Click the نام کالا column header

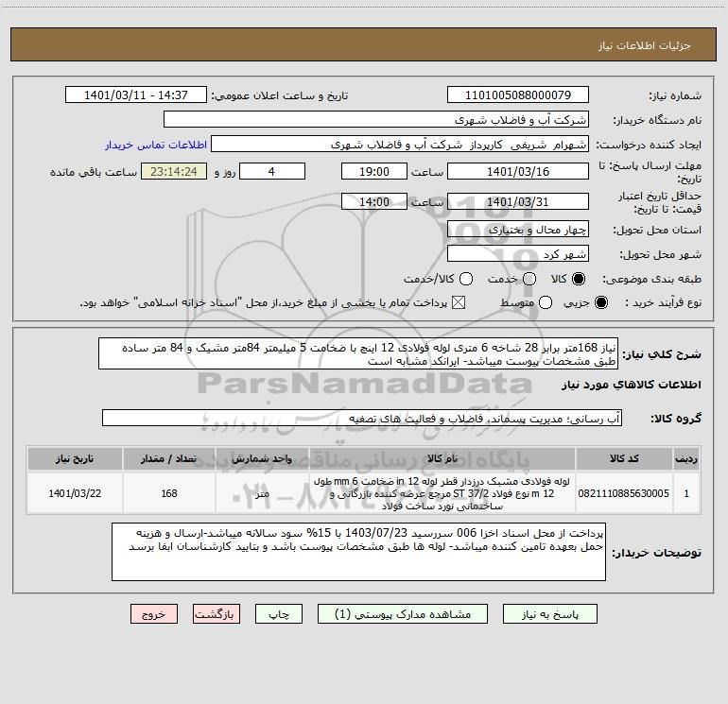pos(442,458)
